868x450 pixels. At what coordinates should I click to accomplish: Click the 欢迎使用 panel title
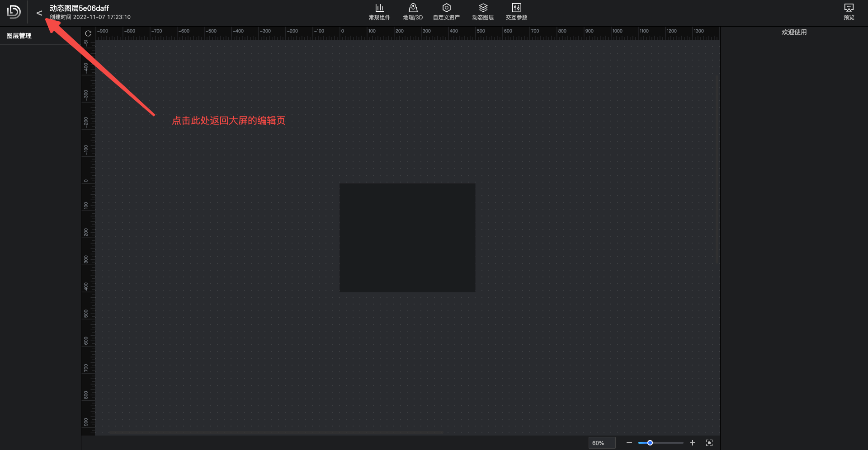tap(794, 32)
